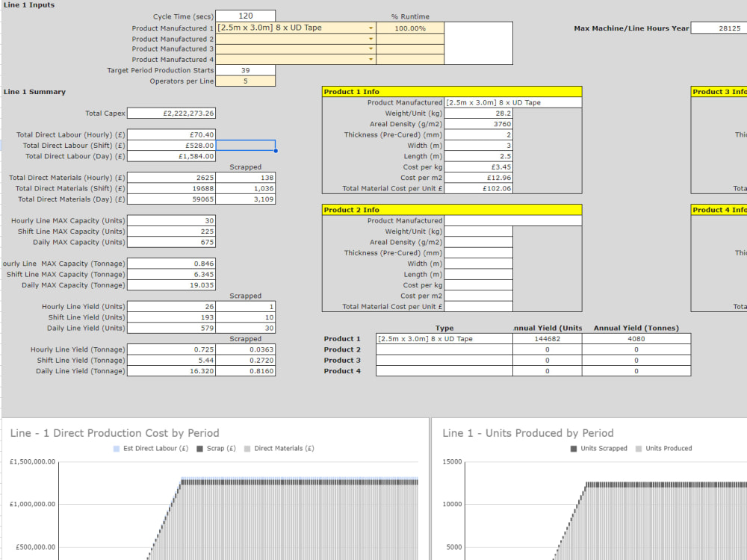
Task: Select the Shift Line Yield units 193
Action: click(x=172, y=317)
